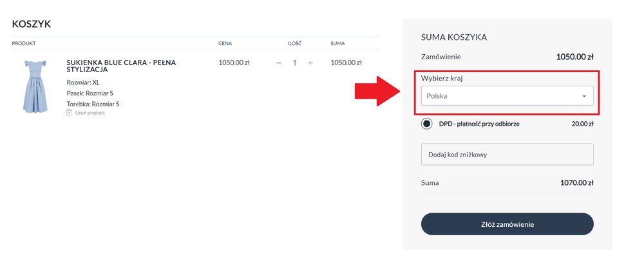
Task: Click the trash bin icon under the product
Action: [69, 112]
